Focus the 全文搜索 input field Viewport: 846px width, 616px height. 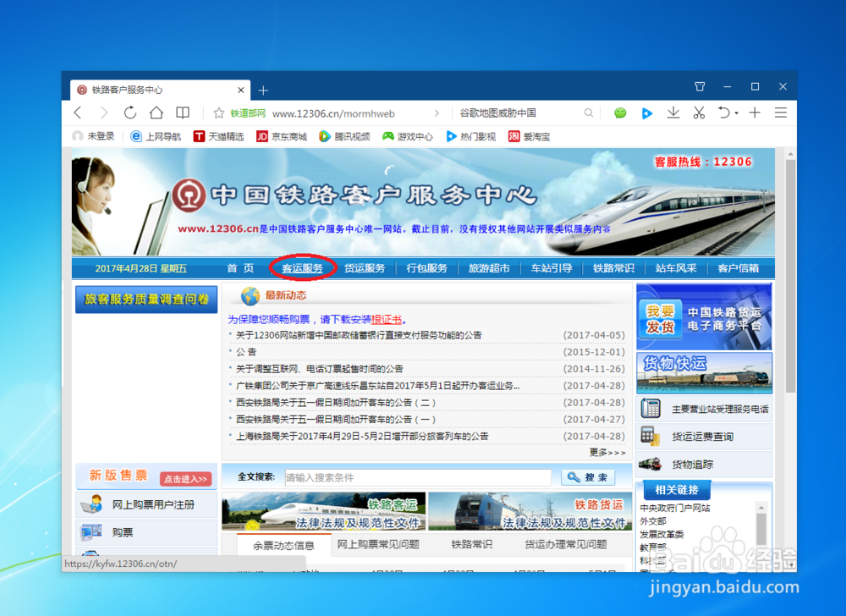[x=418, y=477]
